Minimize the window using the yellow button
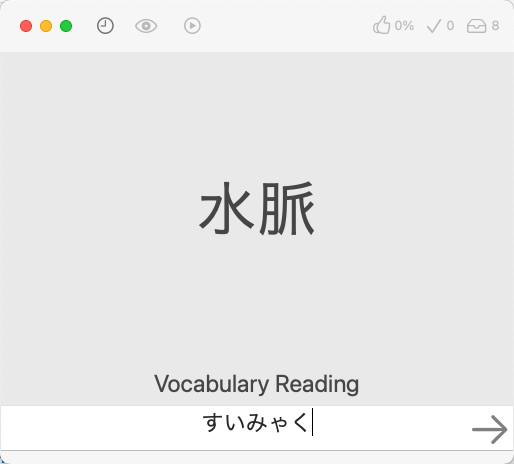Screen dimensions: 514x464 coord(46,26)
